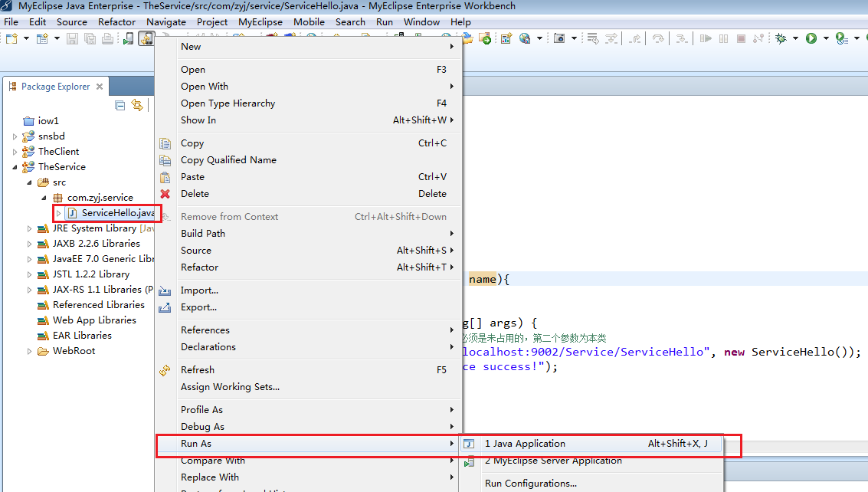
Task: Select EAR Libraries in tree
Action: [x=82, y=336]
